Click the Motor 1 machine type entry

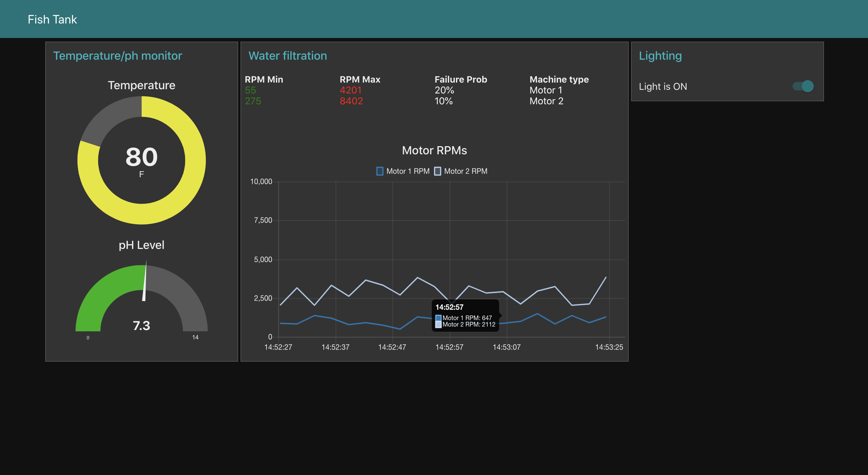click(546, 90)
